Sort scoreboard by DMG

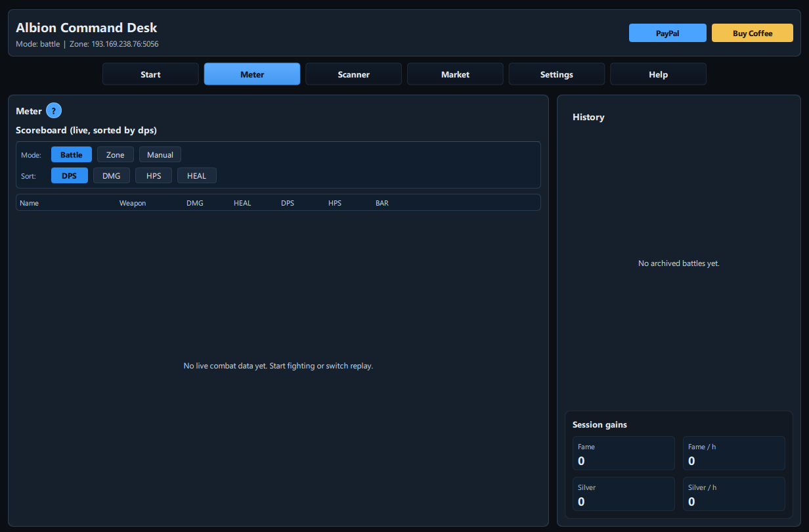click(x=111, y=175)
